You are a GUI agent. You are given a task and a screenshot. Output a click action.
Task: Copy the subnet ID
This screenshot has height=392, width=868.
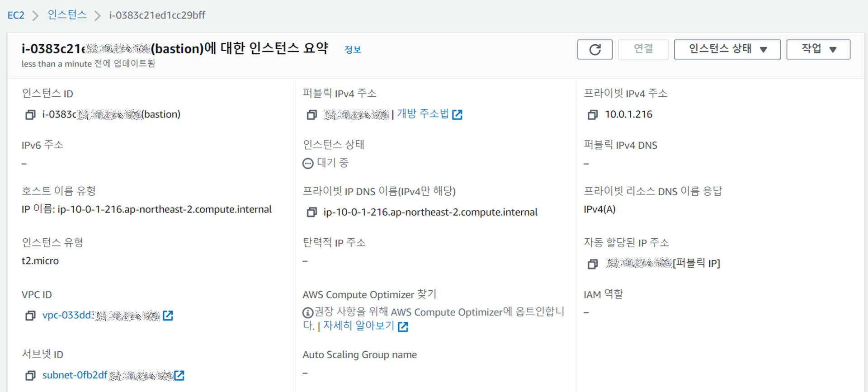tap(30, 375)
